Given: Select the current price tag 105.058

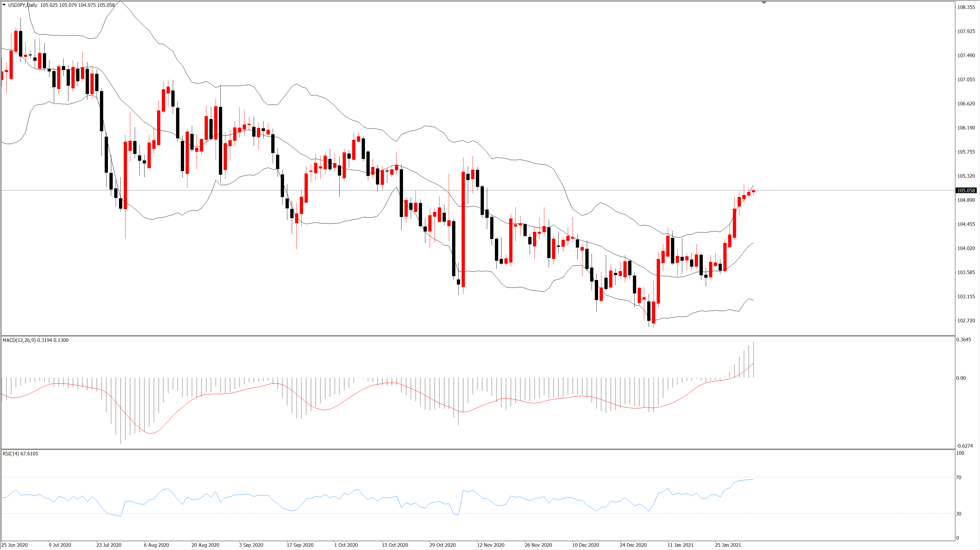Looking at the screenshot, I should pos(966,190).
